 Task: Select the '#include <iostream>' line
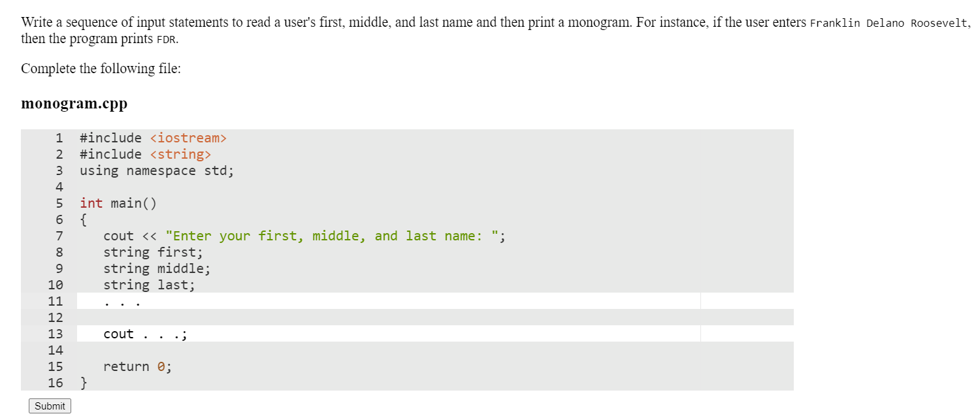click(152, 138)
